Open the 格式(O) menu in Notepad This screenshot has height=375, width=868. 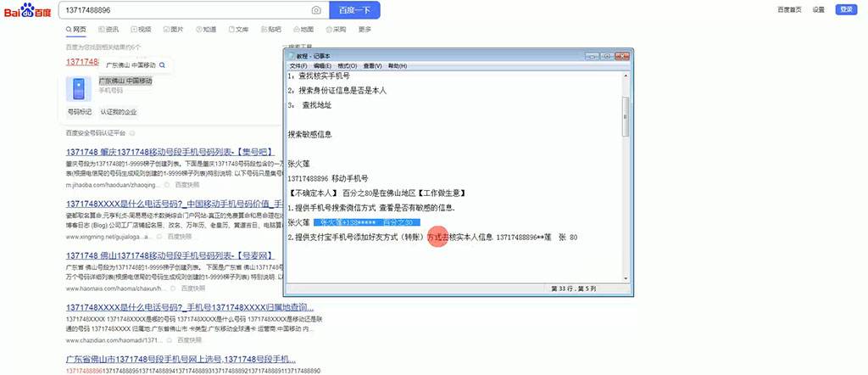pos(347,66)
